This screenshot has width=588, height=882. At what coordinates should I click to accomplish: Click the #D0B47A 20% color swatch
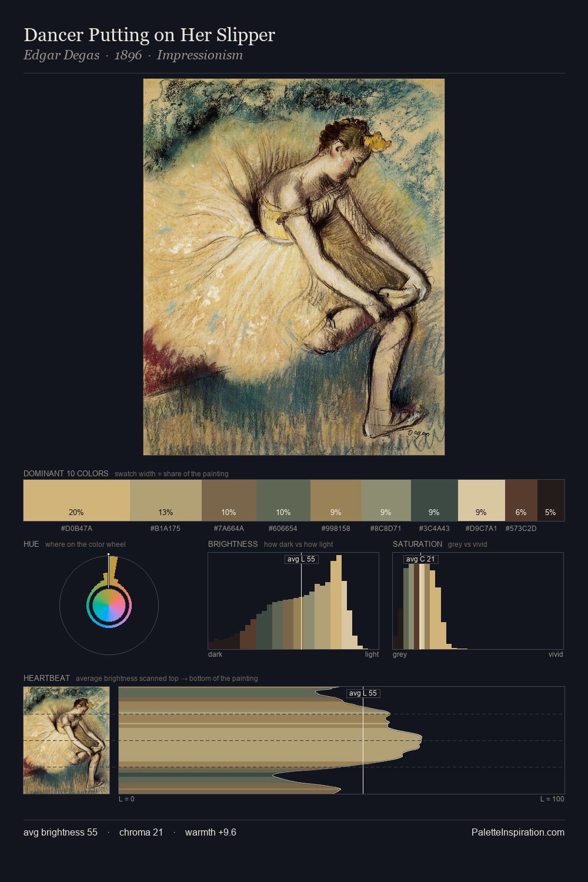pos(76,500)
